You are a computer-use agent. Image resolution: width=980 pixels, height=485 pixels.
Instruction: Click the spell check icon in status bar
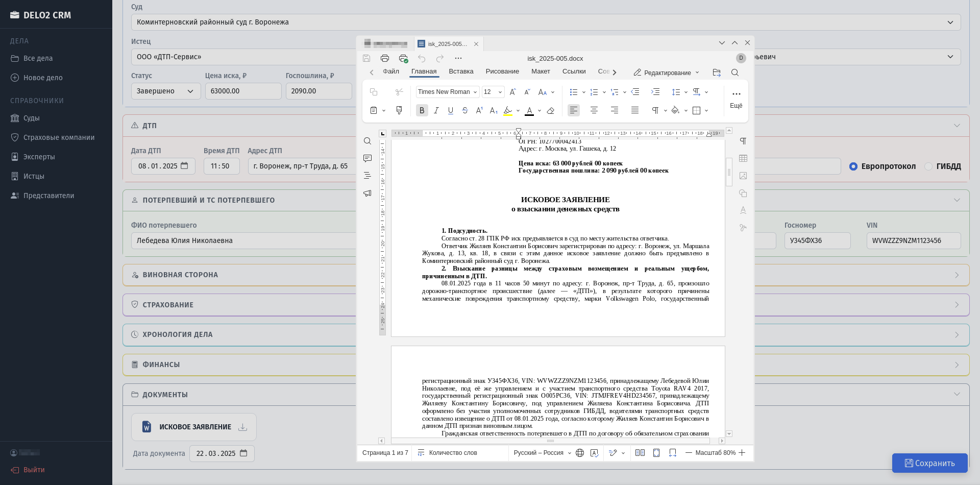click(x=594, y=453)
